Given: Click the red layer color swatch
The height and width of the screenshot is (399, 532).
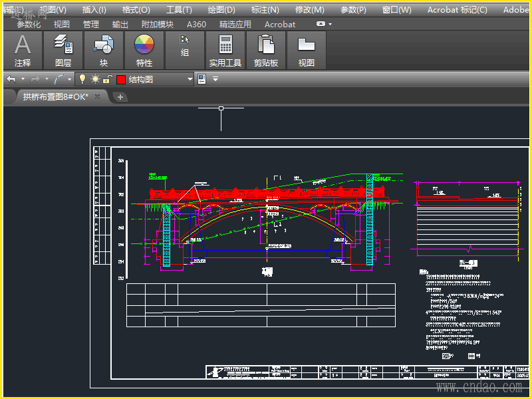Looking at the screenshot, I should point(121,79).
